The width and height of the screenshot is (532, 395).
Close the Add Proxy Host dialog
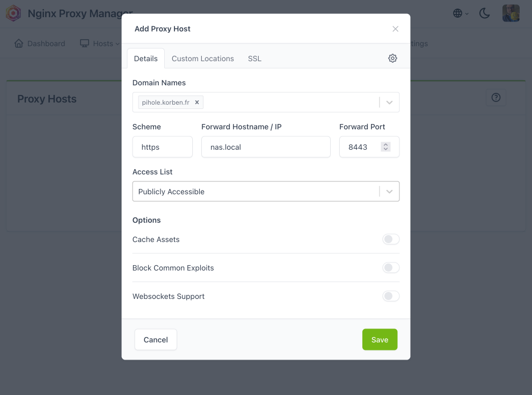coord(396,29)
